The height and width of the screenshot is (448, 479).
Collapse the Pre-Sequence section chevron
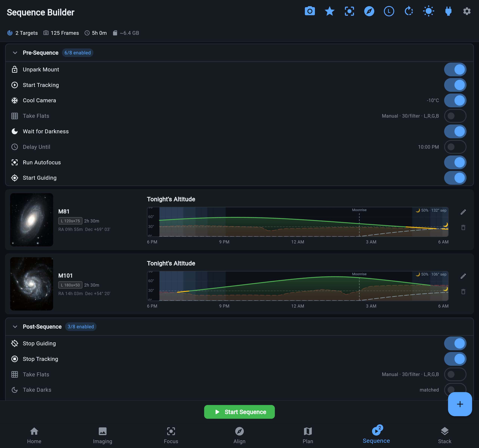[15, 53]
